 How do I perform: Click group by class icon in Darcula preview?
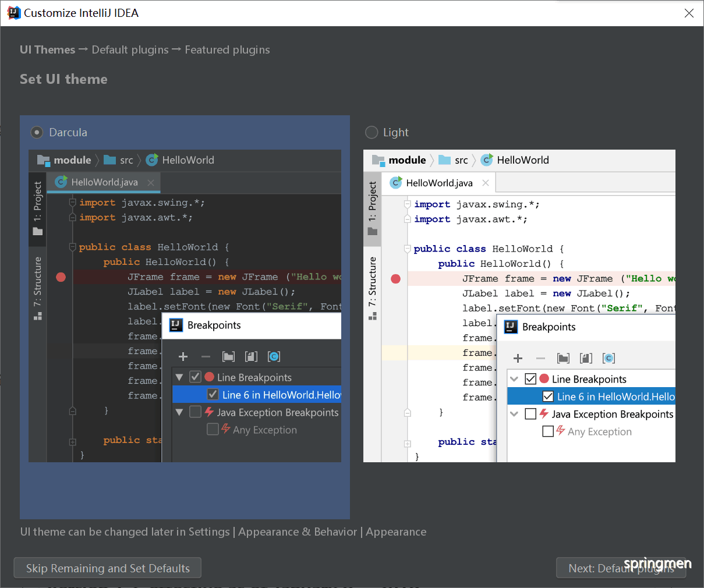(274, 356)
